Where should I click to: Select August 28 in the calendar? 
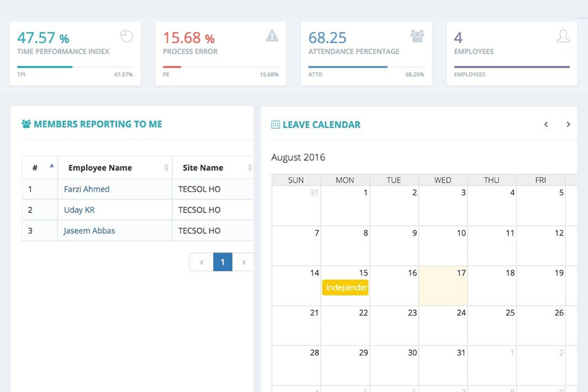(x=296, y=366)
